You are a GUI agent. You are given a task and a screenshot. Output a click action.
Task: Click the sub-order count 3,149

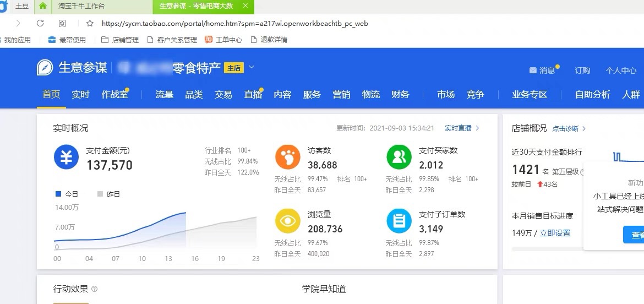coord(431,229)
